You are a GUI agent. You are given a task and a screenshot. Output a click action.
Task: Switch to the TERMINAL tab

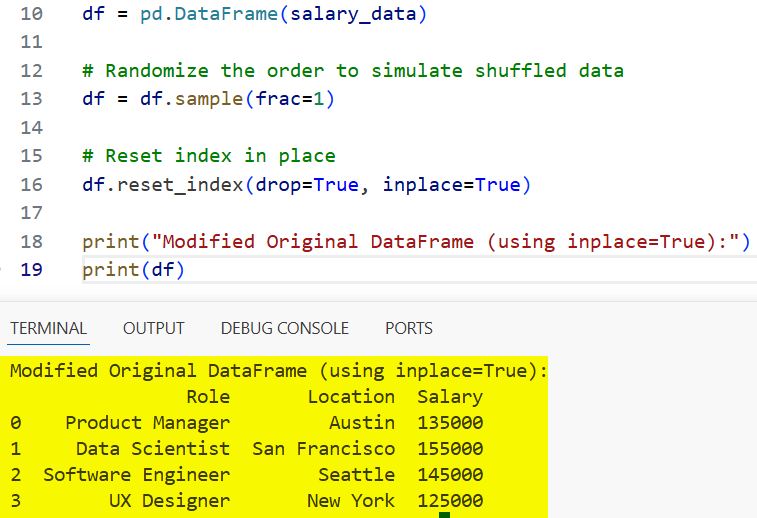tap(48, 328)
